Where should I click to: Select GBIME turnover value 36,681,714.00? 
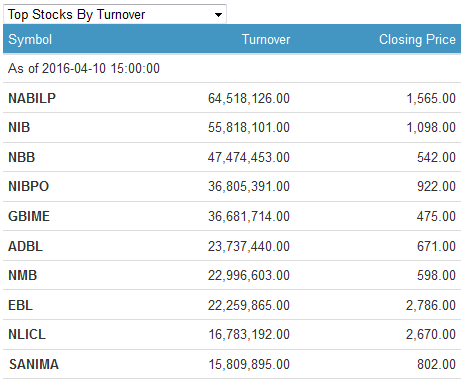point(249,216)
